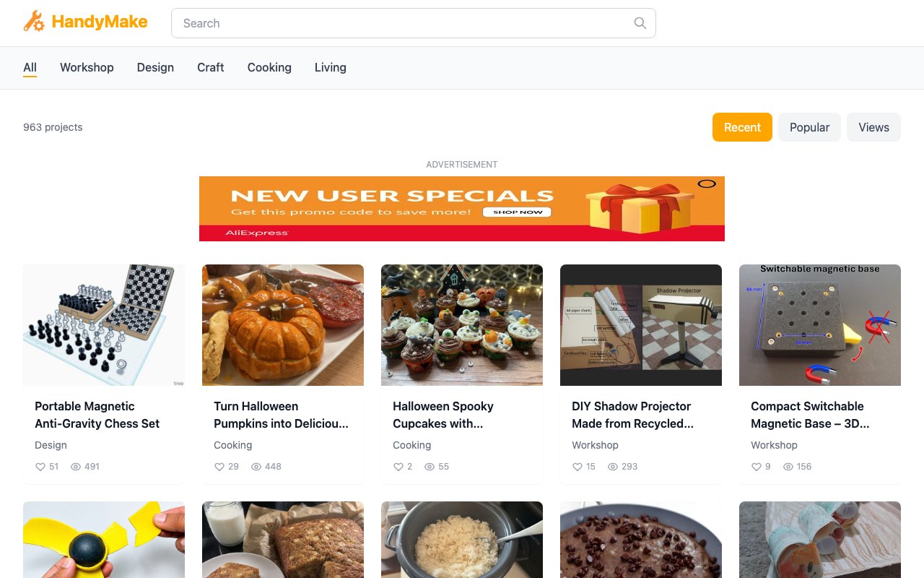The height and width of the screenshot is (578, 924).
Task: Open the DIY Shadow Projector project title
Action: (633, 415)
